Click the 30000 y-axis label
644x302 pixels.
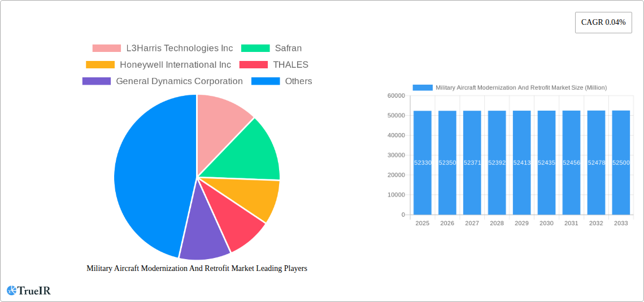396,155
